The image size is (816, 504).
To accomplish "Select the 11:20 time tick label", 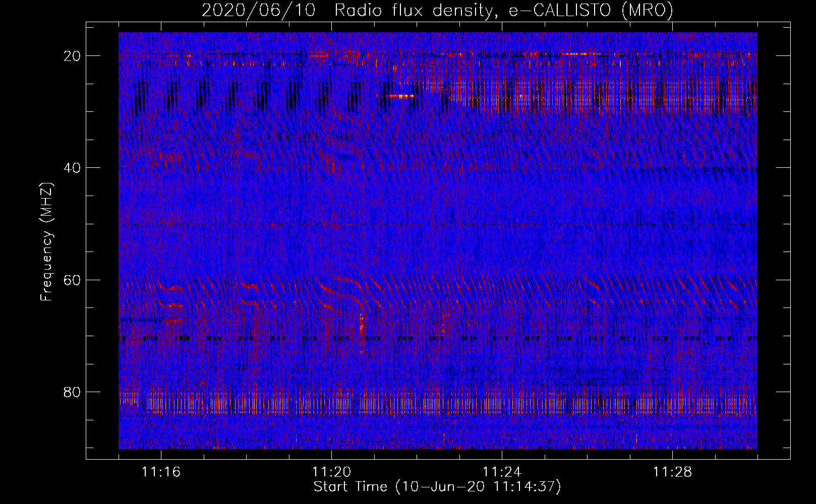I will pos(331,472).
